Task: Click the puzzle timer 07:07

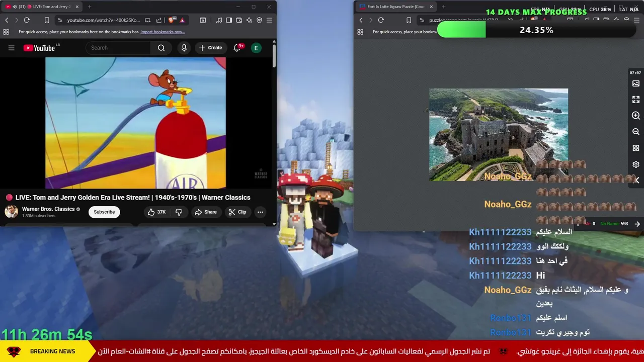Action: click(x=635, y=73)
